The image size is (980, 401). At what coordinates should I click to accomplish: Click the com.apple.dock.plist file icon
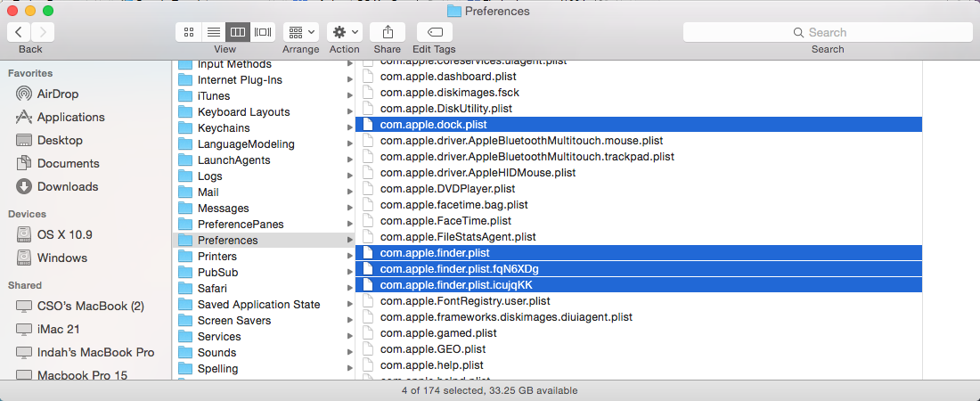click(x=367, y=125)
